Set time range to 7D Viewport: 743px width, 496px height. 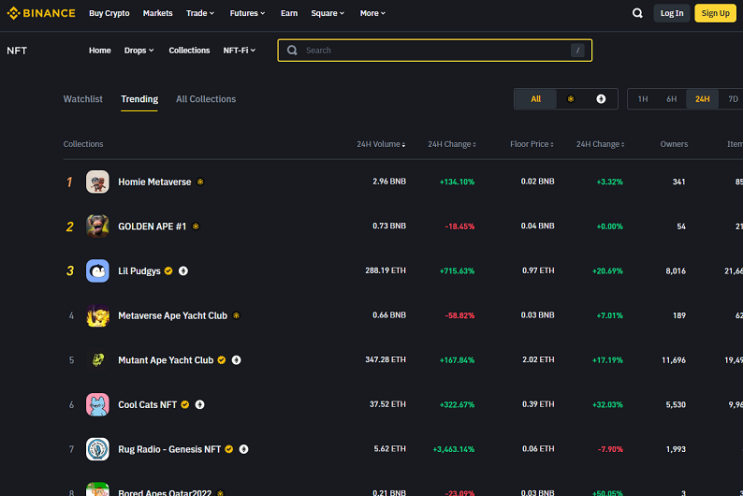(x=733, y=99)
